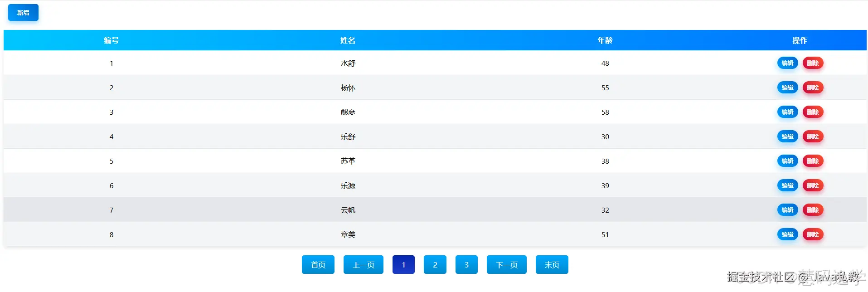The image size is (868, 292).
Task: Click the age value 30
Action: click(605, 136)
